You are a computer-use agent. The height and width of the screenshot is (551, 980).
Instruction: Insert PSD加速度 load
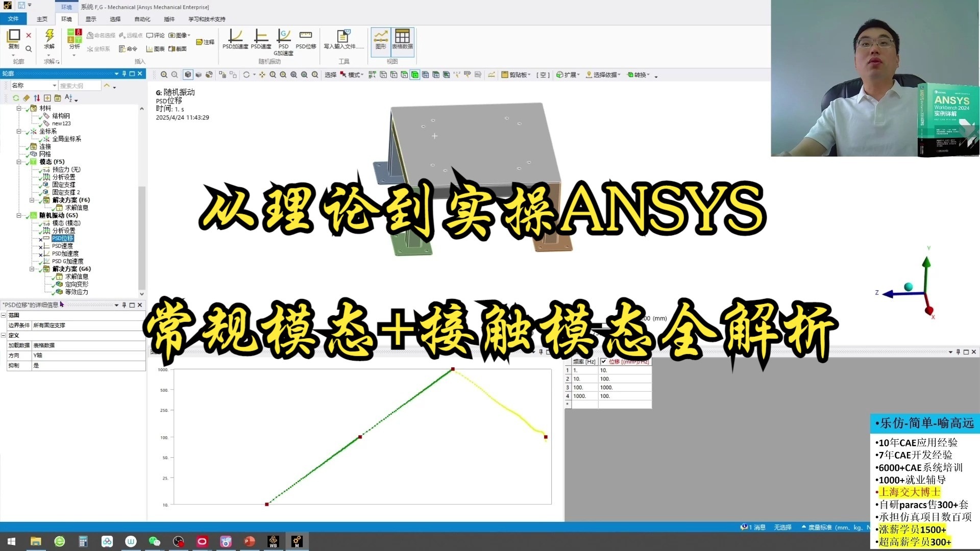[x=235, y=39]
